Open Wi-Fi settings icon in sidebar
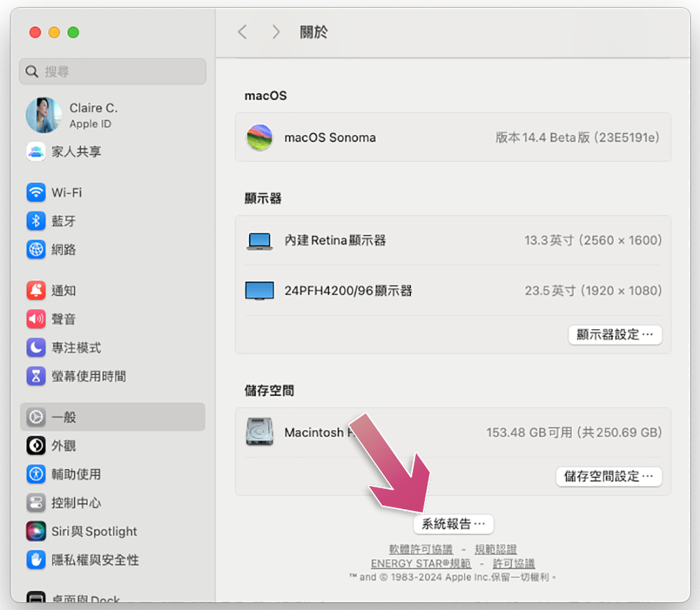 36,193
